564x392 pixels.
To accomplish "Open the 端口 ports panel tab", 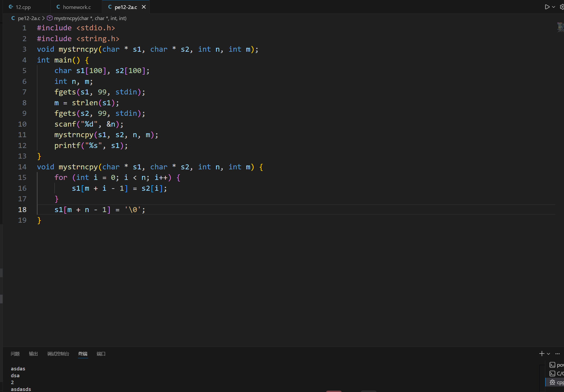I will (101, 354).
